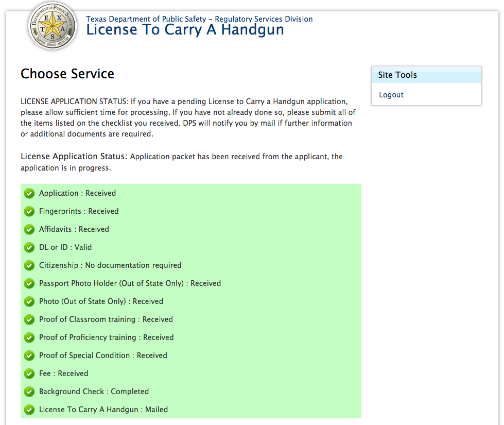Click the Site Tools panel header

pos(426,75)
